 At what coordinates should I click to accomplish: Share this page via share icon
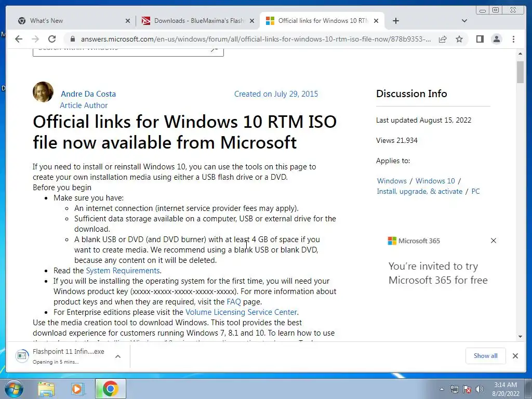[443, 39]
